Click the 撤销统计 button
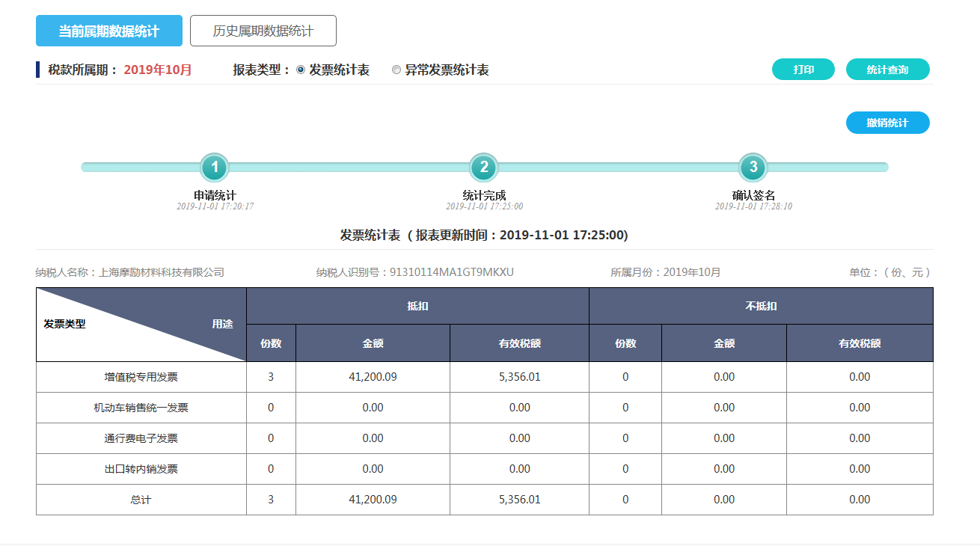 tap(887, 123)
